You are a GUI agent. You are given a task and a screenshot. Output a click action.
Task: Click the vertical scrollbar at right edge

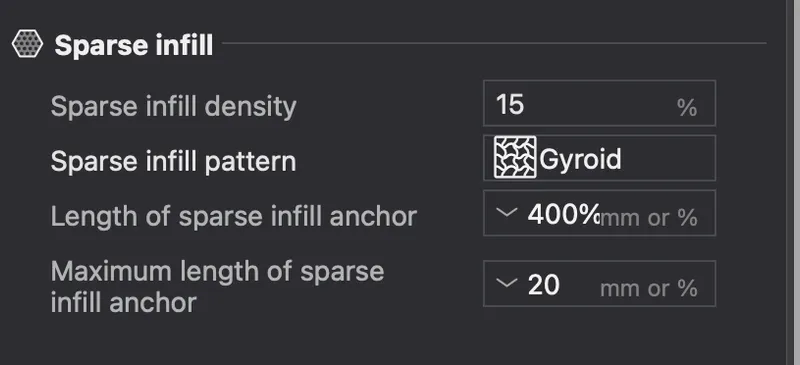[x=793, y=182]
